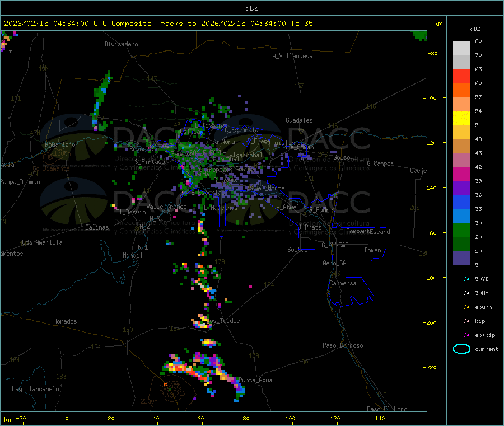The width and height of the screenshot is (504, 426).
Task: Click the '-80' tick on the right axis
Action: [x=433, y=53]
